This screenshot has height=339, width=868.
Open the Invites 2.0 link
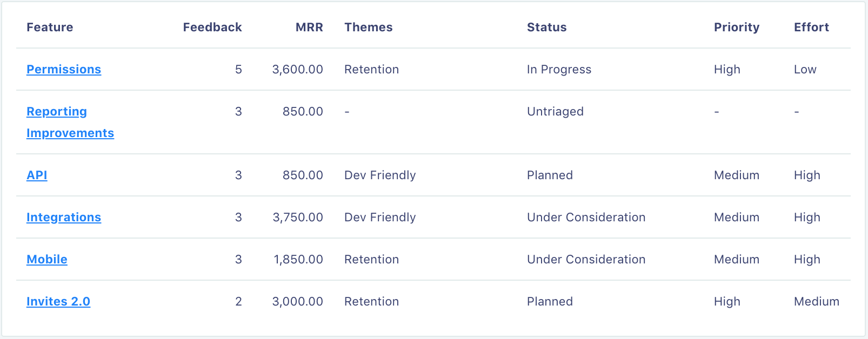click(x=58, y=301)
